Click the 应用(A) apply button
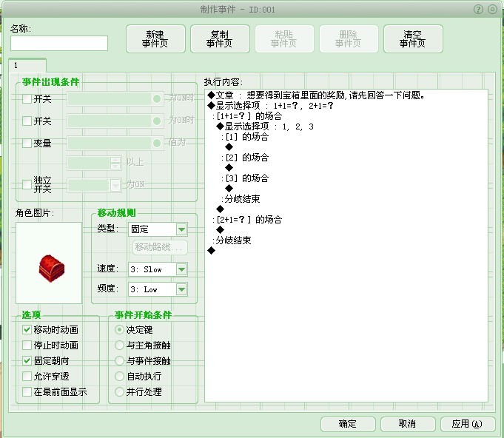Image resolution: width=504 pixels, height=438 pixels. [468, 424]
